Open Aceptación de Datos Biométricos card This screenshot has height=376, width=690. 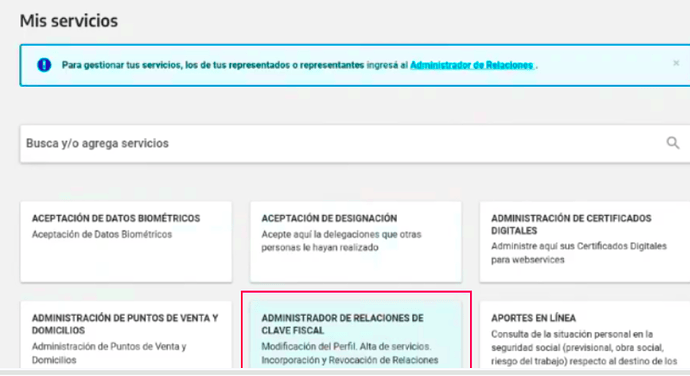[x=126, y=242]
